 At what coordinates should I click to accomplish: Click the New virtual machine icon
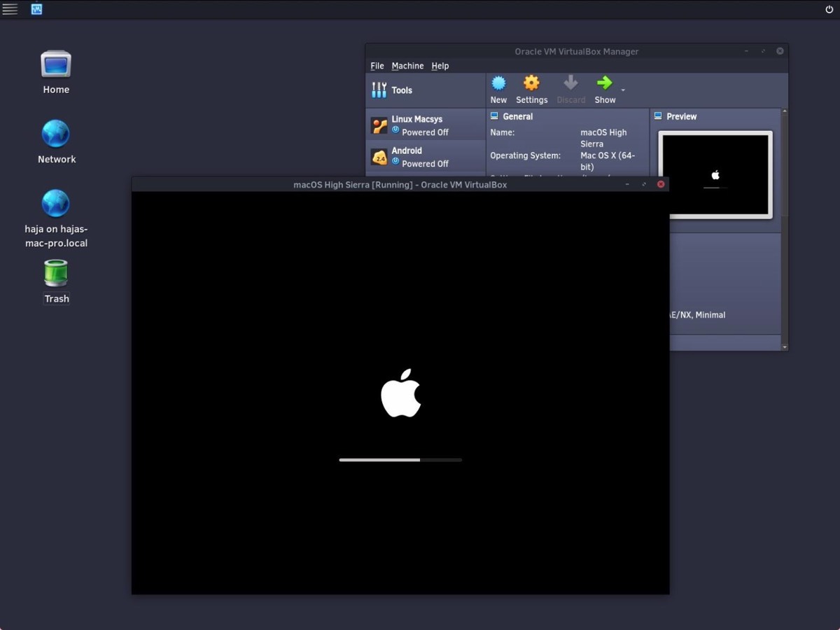click(x=498, y=84)
